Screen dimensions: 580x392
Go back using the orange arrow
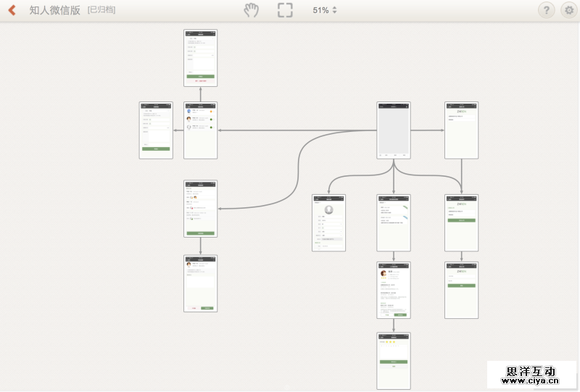click(12, 10)
